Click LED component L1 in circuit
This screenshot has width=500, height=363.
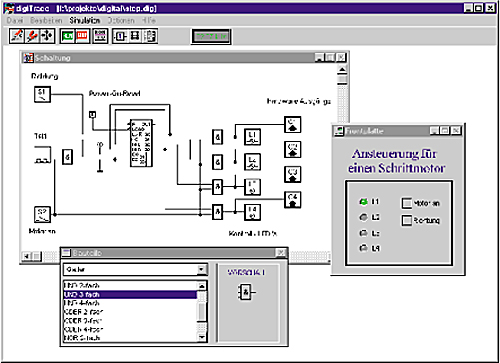tap(252, 137)
